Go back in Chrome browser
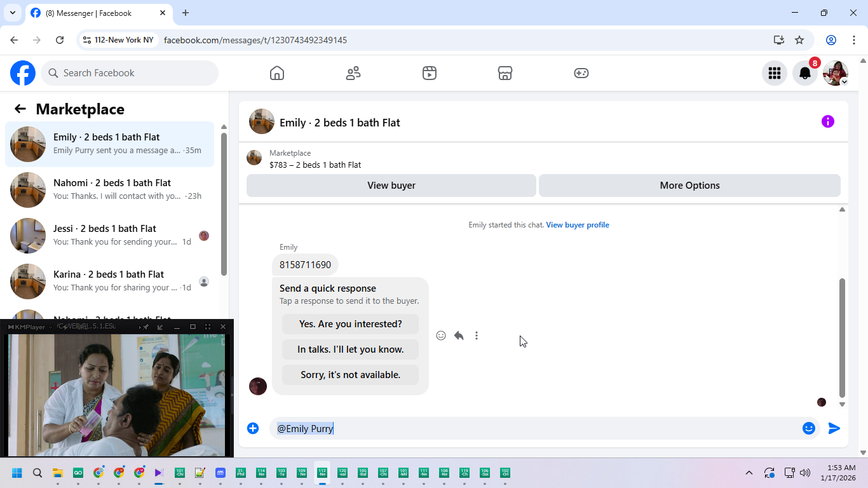The image size is (868, 488). tap(14, 40)
